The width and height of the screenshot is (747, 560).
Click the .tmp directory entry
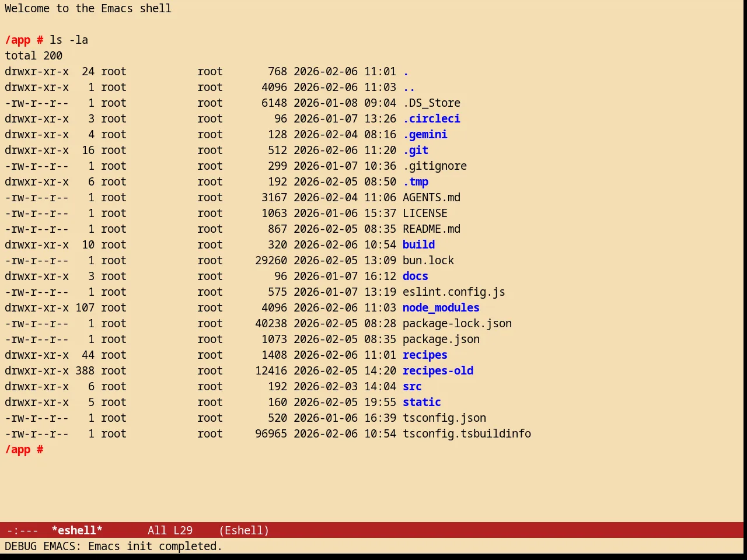[416, 182]
